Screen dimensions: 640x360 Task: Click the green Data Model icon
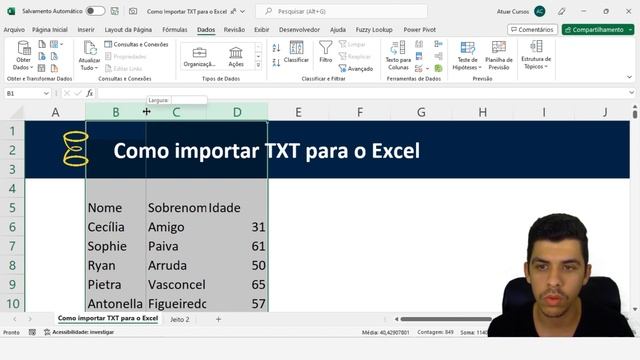(438, 68)
